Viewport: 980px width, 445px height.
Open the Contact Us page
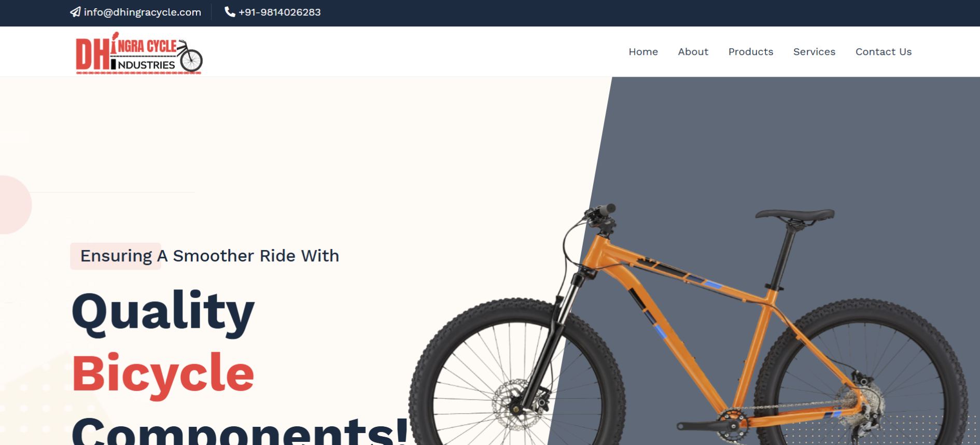(x=883, y=52)
